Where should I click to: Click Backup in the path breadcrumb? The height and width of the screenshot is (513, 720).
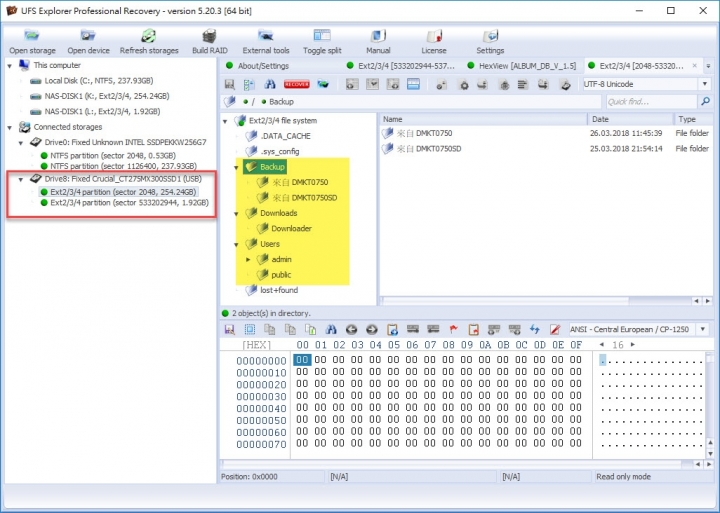(x=281, y=101)
